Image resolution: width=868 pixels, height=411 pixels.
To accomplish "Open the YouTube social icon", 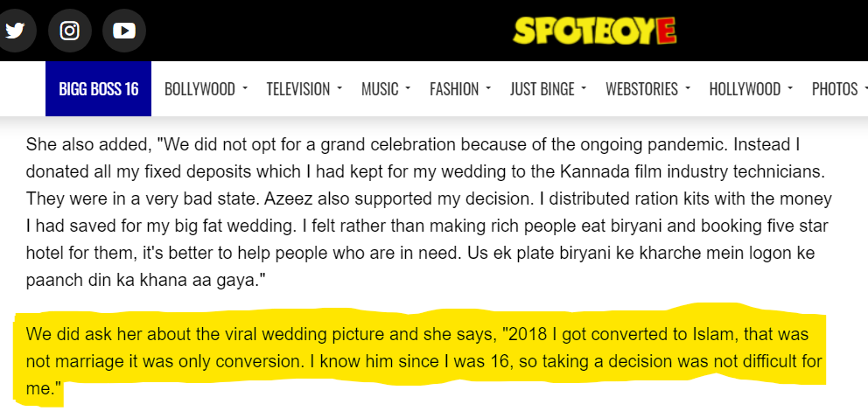I will (x=124, y=31).
